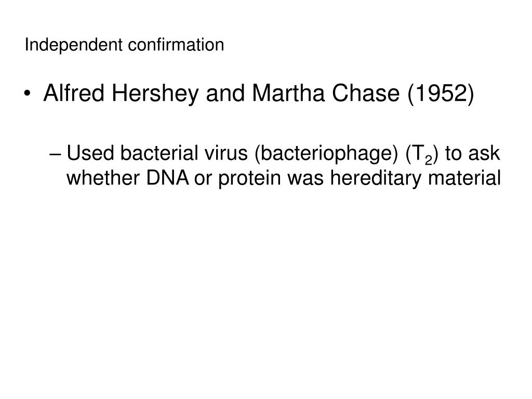Click the name Chase
Image resolution: width=532 pixels, height=399 pixels.
coord(366,93)
